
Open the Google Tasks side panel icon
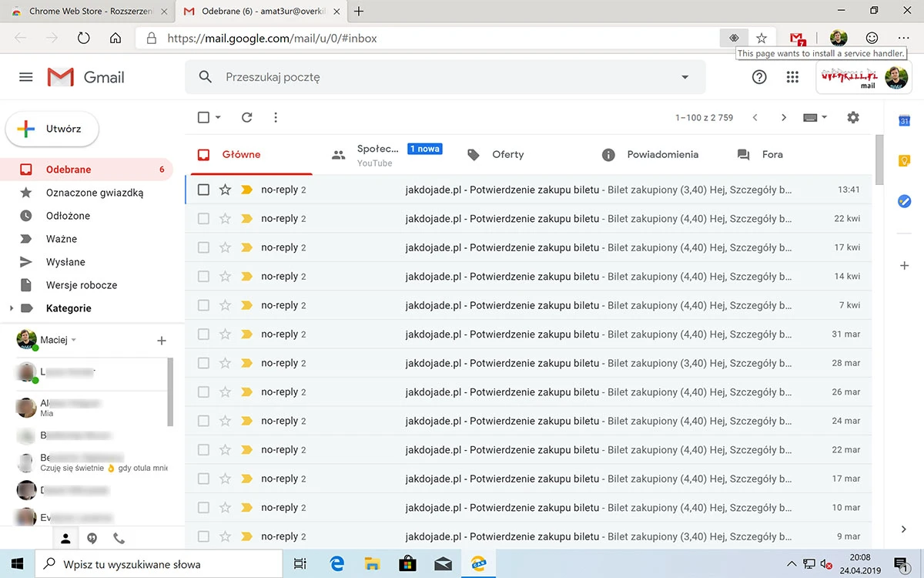[905, 200]
